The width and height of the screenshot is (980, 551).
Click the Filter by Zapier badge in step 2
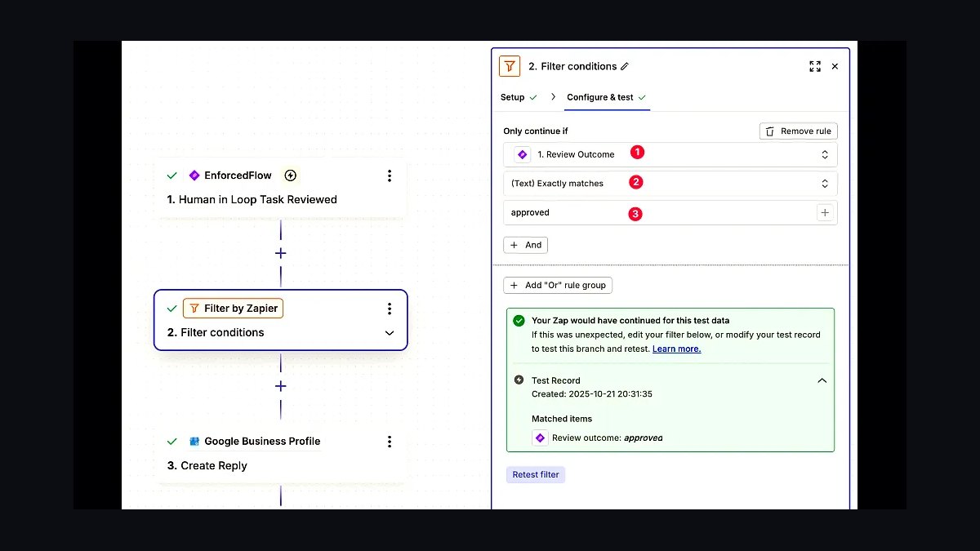234,309
